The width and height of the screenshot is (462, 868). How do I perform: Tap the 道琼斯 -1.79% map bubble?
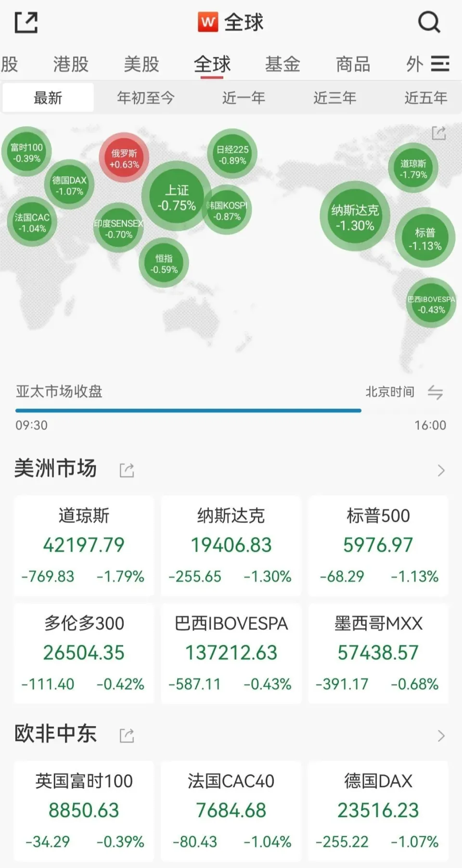[413, 168]
